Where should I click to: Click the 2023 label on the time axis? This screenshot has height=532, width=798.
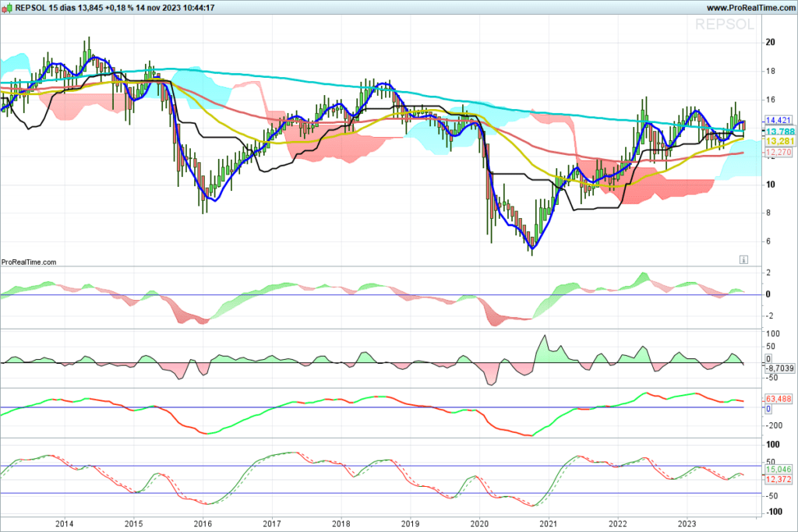click(687, 524)
